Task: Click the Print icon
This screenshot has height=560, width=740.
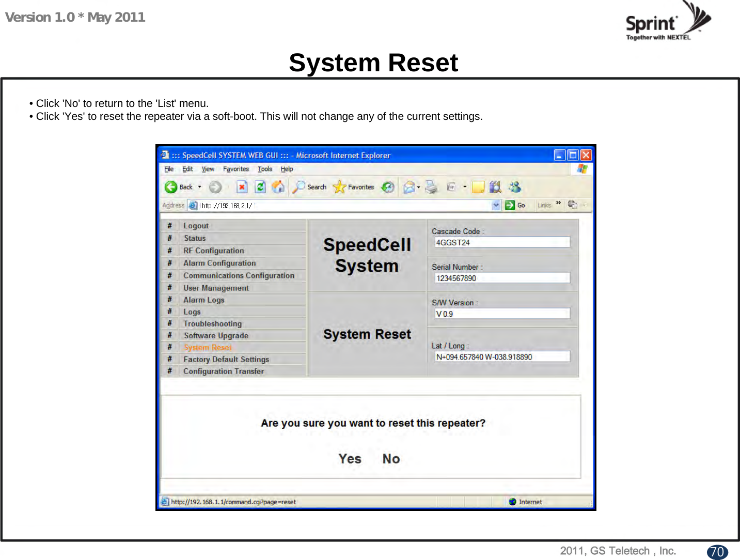Action: [431, 187]
